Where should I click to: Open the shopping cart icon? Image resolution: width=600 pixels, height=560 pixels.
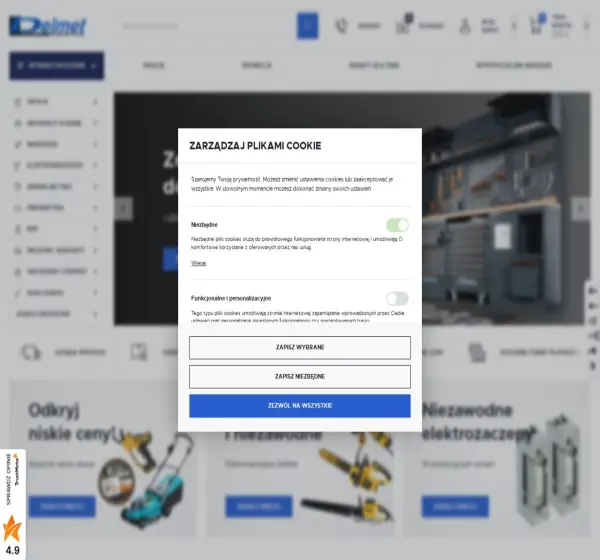tap(536, 26)
